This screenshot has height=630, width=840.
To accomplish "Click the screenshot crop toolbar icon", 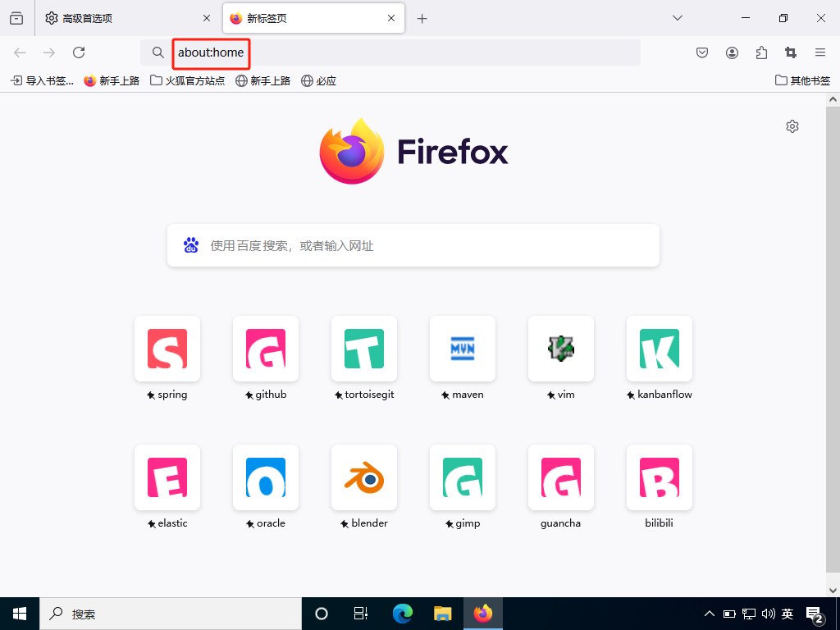I will [791, 52].
